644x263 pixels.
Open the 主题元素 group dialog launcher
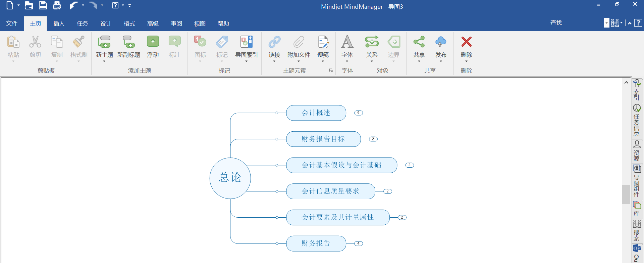[331, 71]
